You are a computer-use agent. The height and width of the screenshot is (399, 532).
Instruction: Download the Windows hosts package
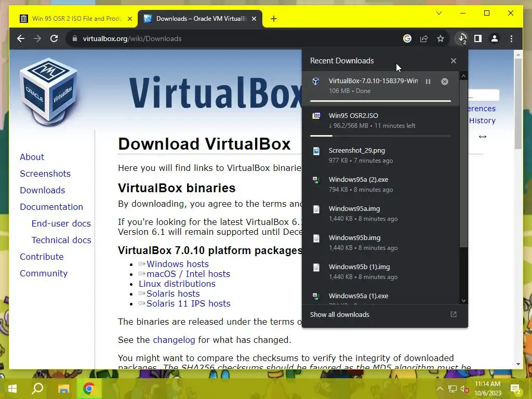click(x=178, y=264)
